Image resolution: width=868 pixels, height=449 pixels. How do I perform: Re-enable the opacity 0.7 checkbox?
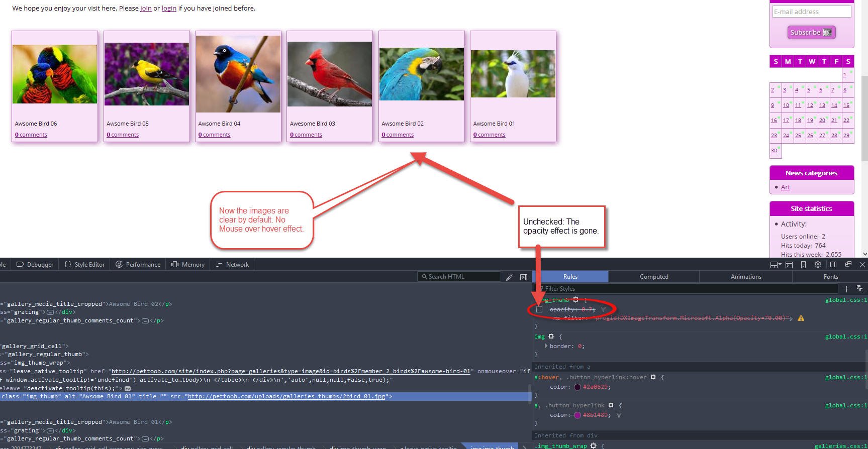point(539,309)
